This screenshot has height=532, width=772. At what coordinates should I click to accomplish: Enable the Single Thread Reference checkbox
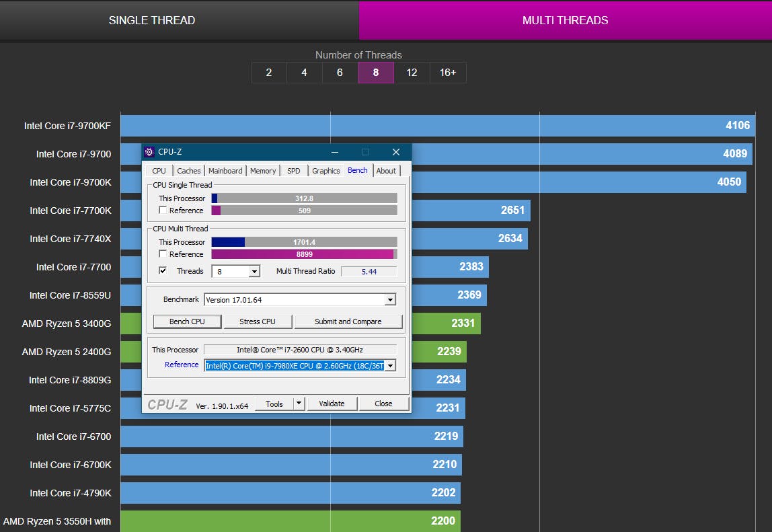163,211
